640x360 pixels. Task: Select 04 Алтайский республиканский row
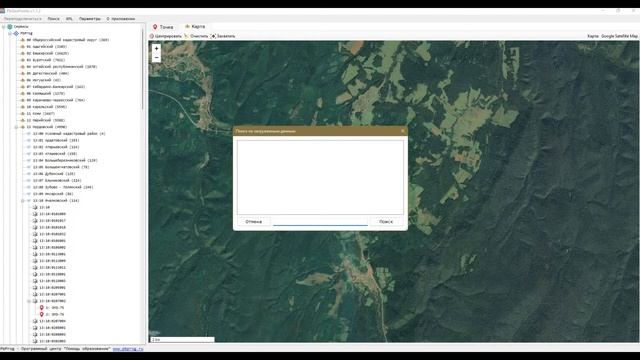[62, 67]
